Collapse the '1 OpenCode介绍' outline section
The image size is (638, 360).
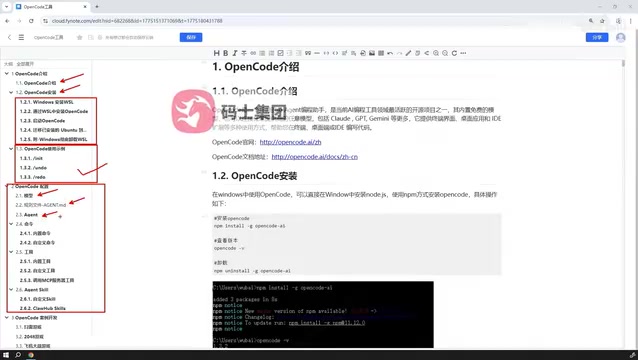(x=7, y=74)
